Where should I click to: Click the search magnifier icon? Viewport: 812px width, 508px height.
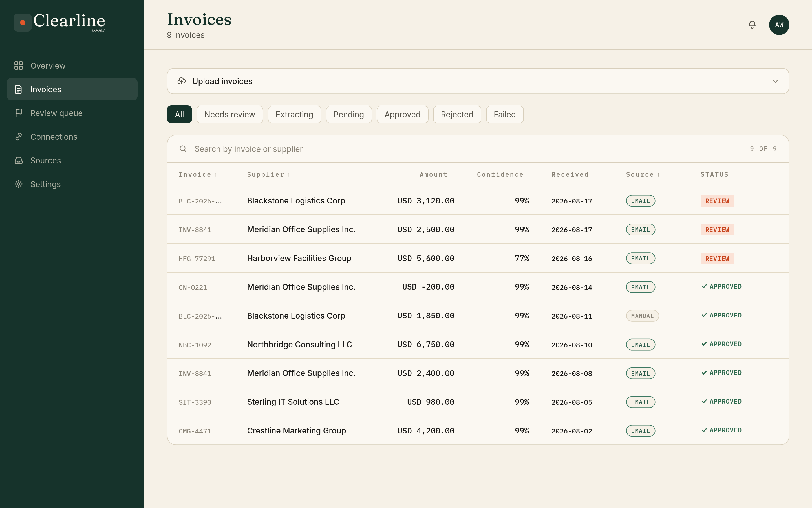[x=183, y=149]
